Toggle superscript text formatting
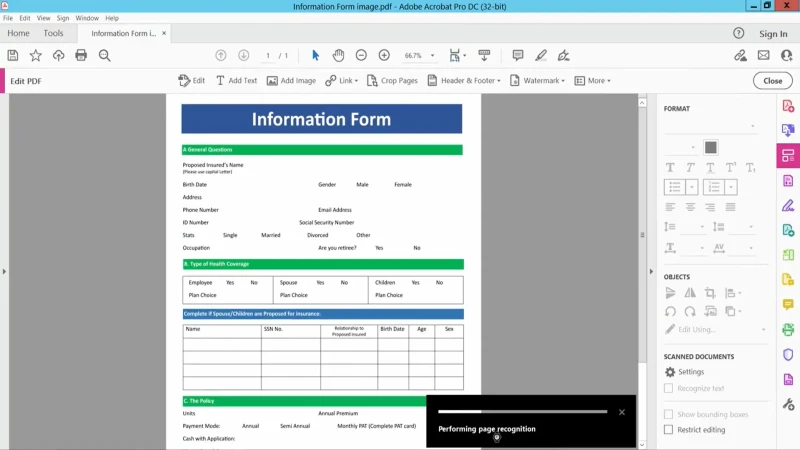 click(x=731, y=167)
